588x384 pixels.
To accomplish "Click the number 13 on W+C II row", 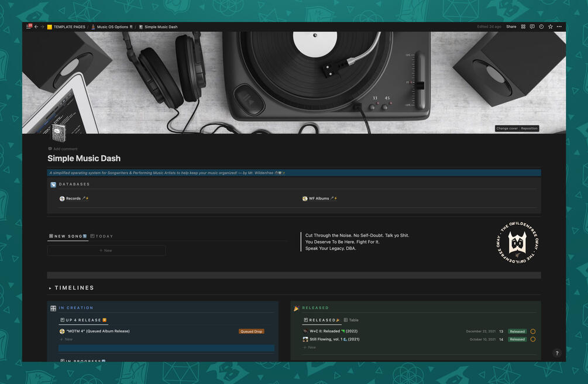I will 501,331.
